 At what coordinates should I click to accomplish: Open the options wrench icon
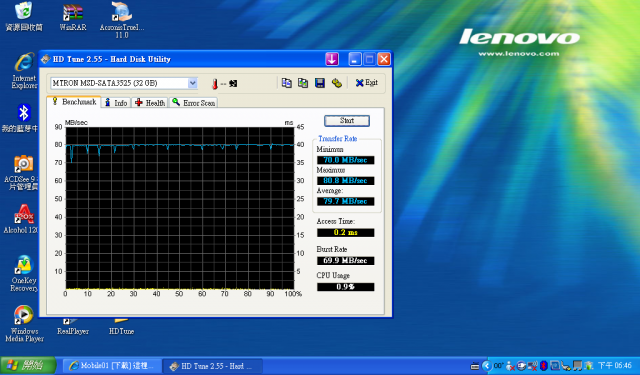point(336,83)
